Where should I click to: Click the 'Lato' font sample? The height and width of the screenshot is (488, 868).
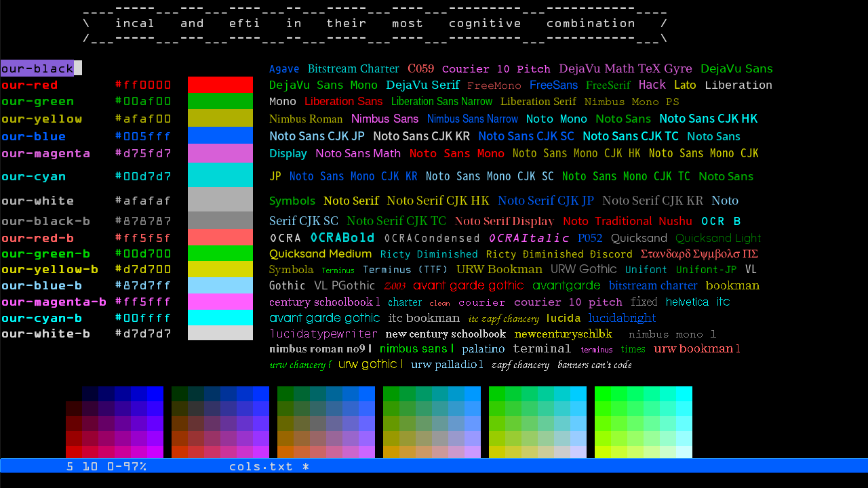(x=685, y=85)
